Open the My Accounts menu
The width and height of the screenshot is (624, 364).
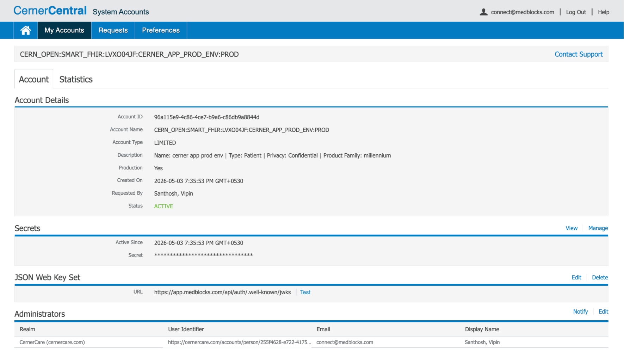[64, 30]
